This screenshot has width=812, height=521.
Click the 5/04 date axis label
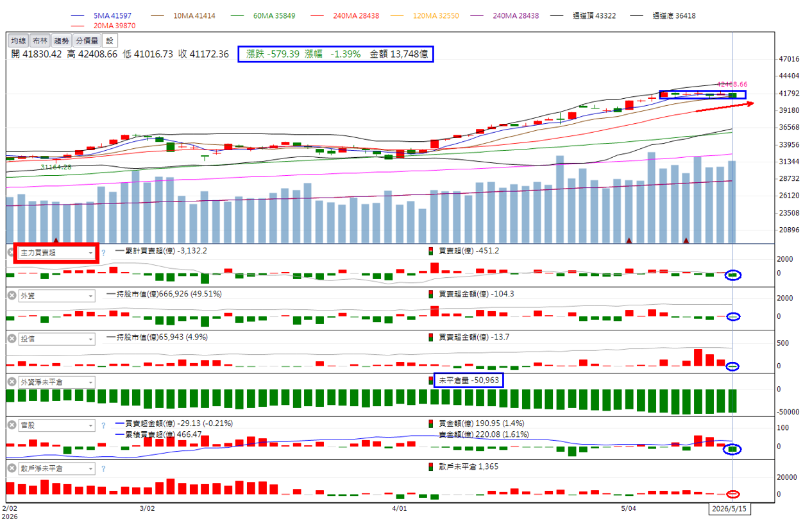[629, 508]
